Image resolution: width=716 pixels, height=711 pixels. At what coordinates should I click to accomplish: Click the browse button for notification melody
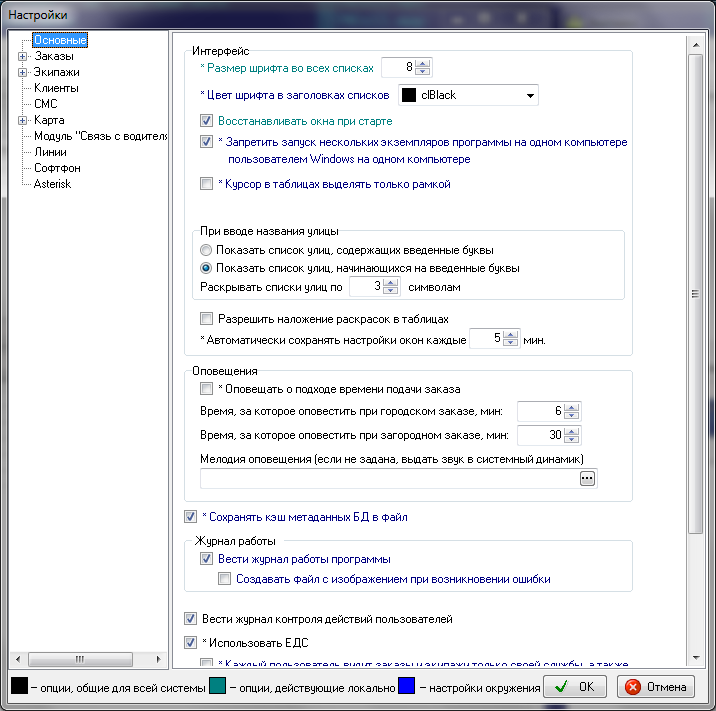tap(587, 479)
